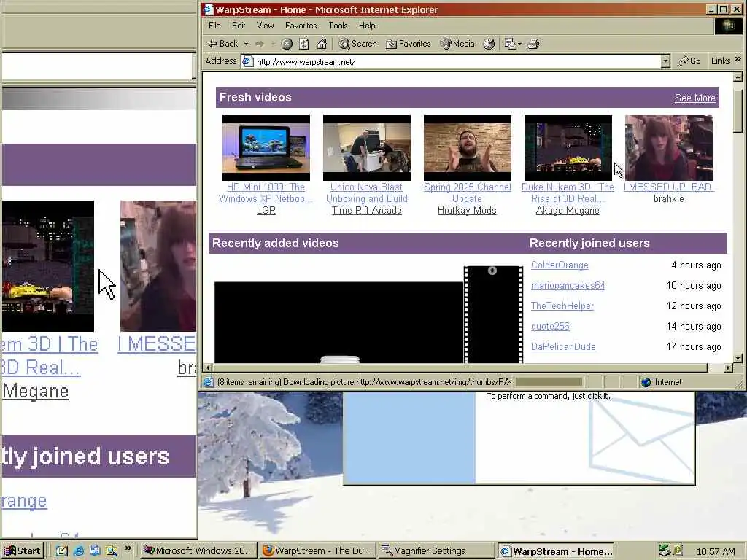Image resolution: width=747 pixels, height=560 pixels.
Task: Open DaPelicanDude user profile link
Action: 563,347
